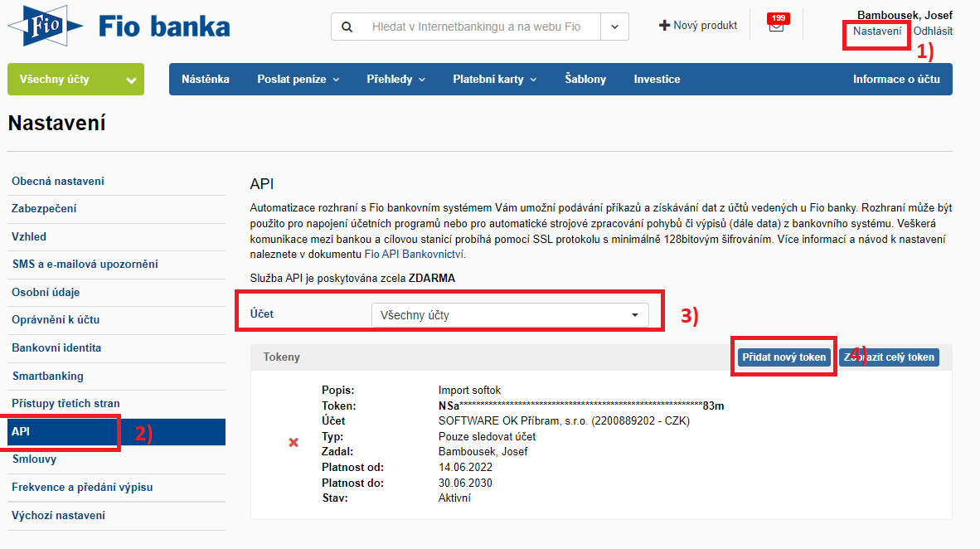Open the Všechny účty green account selector

pos(75,80)
